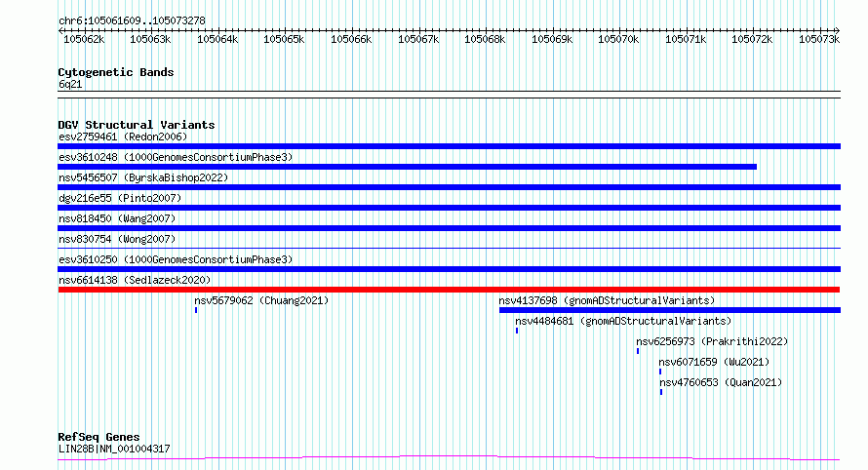This screenshot has height=470, width=868.
Task: Click the small marker under nsv4484681
Action: [517, 331]
